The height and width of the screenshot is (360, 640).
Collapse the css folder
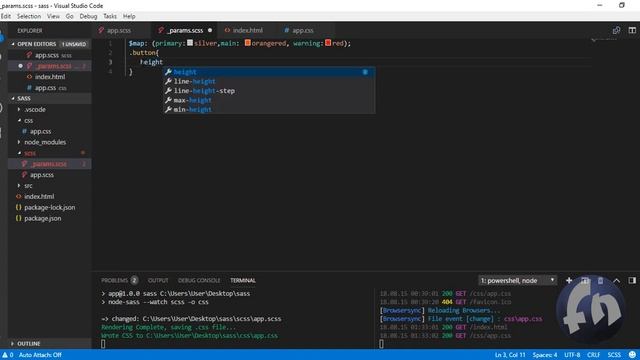50,120
